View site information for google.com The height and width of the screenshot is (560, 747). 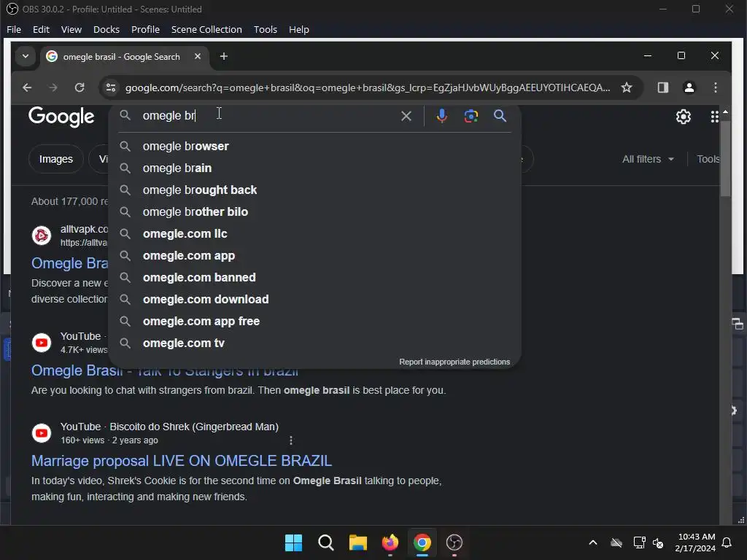tap(111, 87)
